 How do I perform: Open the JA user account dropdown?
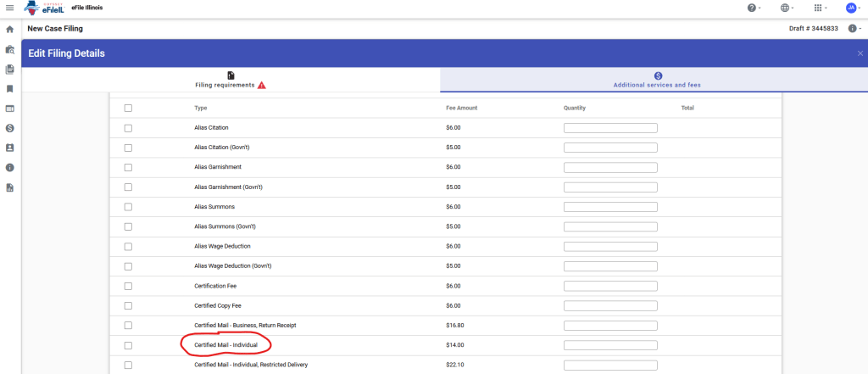(x=852, y=8)
